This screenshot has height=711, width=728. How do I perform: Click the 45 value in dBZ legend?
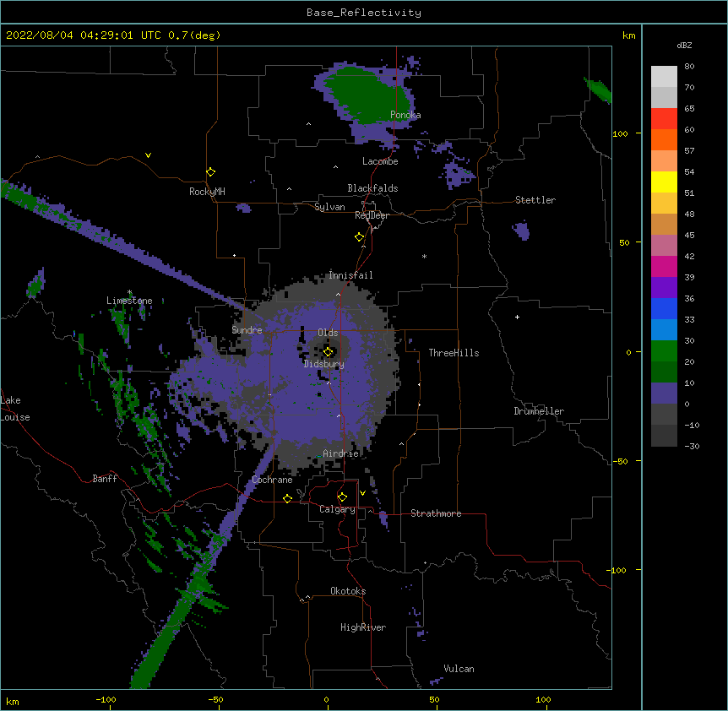pos(689,236)
